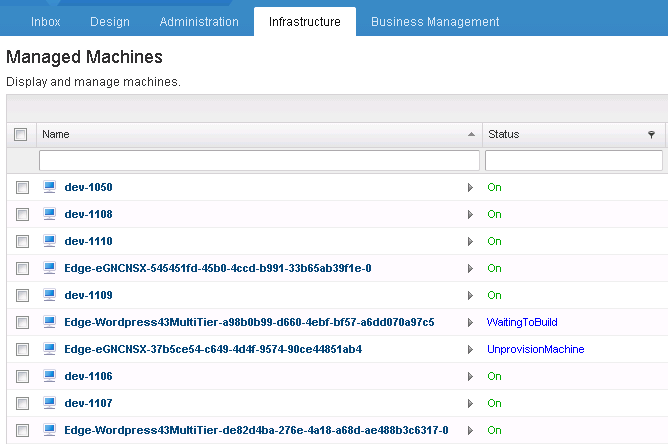Screen dimensions: 668x444
Task: Switch to the Design tab
Action: (x=110, y=22)
